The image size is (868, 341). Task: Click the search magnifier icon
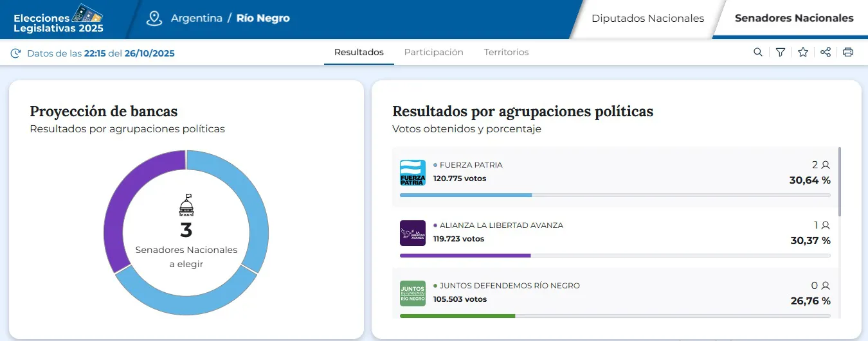point(758,53)
